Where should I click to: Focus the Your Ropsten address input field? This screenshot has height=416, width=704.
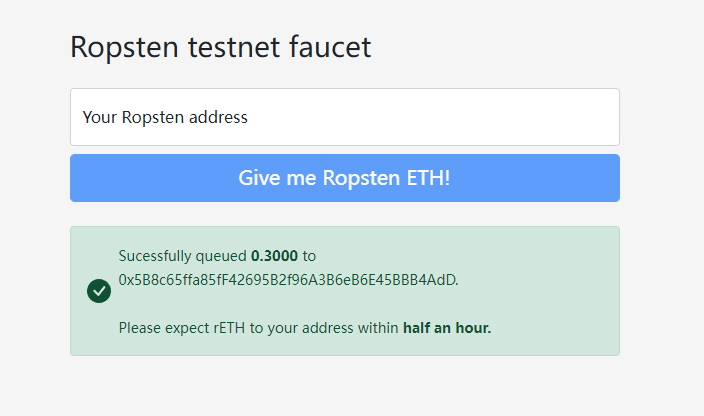pos(344,117)
